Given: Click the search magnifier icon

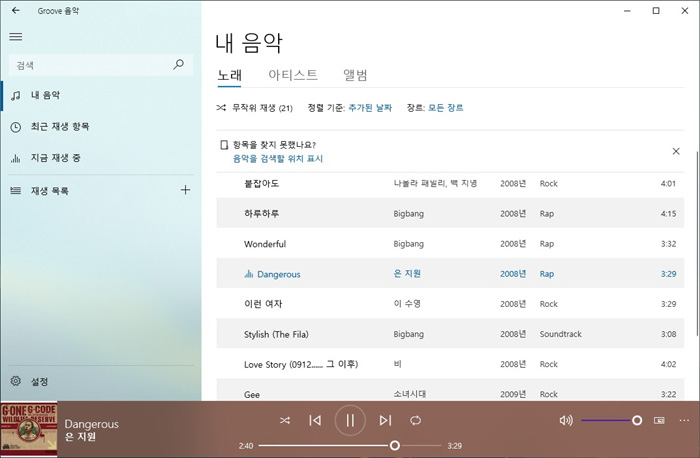Looking at the screenshot, I should [x=179, y=65].
